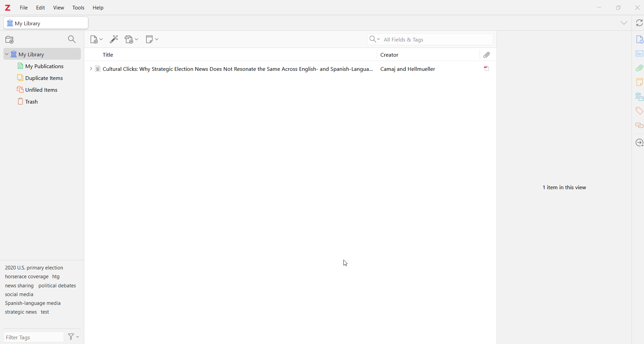Open the tag selector actions dropdown

[73, 337]
